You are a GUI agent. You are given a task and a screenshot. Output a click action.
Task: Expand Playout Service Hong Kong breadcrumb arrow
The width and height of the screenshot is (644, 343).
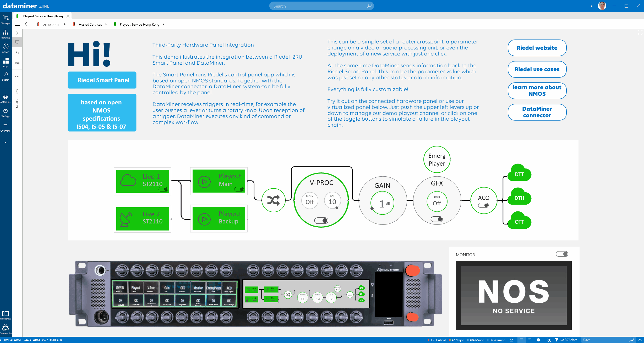click(x=163, y=24)
